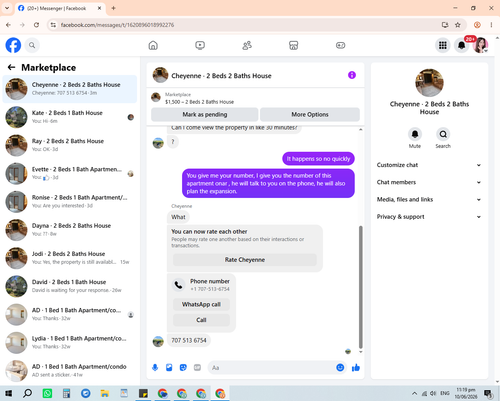Open Windows Start menu
The width and height of the screenshot is (500, 401).
(8, 393)
